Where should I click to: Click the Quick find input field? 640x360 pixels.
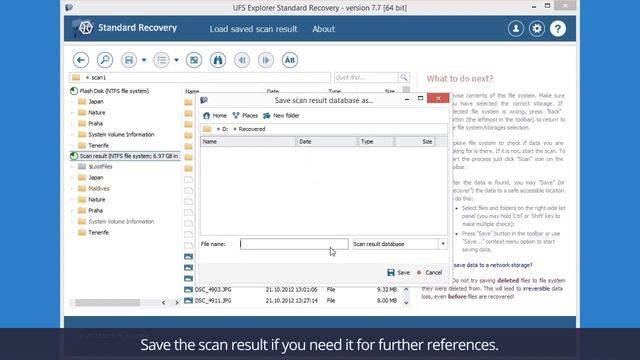point(366,78)
